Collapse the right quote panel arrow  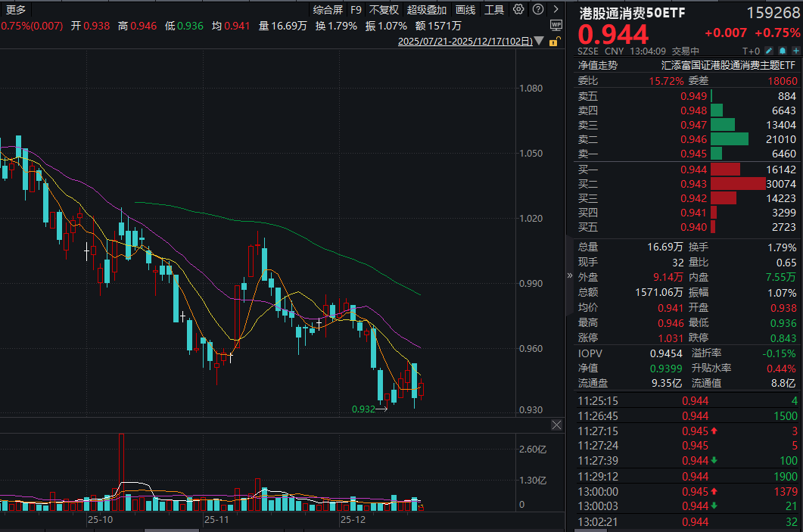tap(570, 276)
